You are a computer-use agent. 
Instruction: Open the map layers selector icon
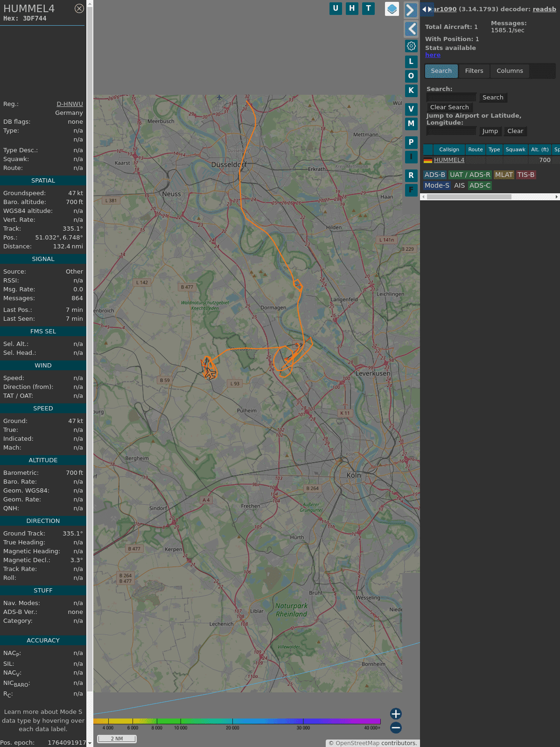392,9
